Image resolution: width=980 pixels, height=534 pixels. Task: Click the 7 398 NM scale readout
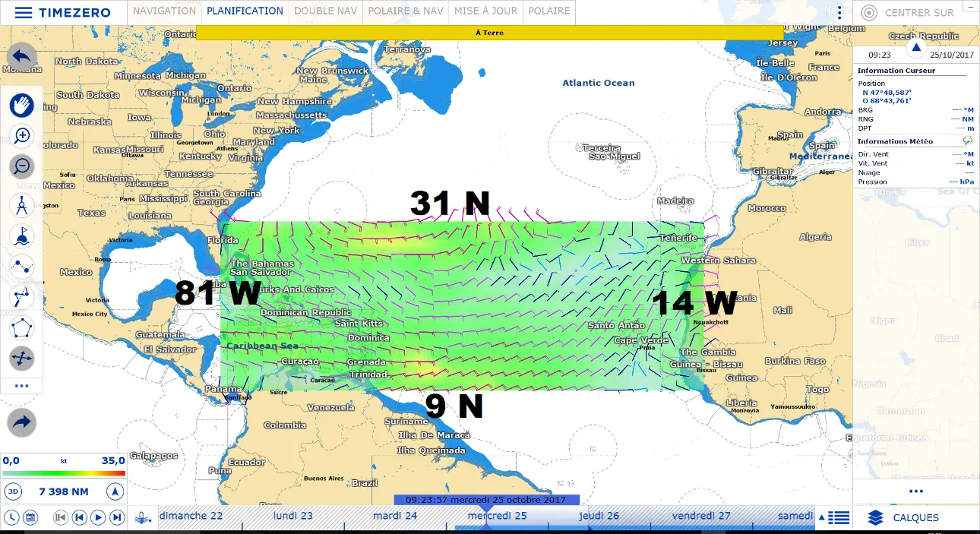click(64, 491)
